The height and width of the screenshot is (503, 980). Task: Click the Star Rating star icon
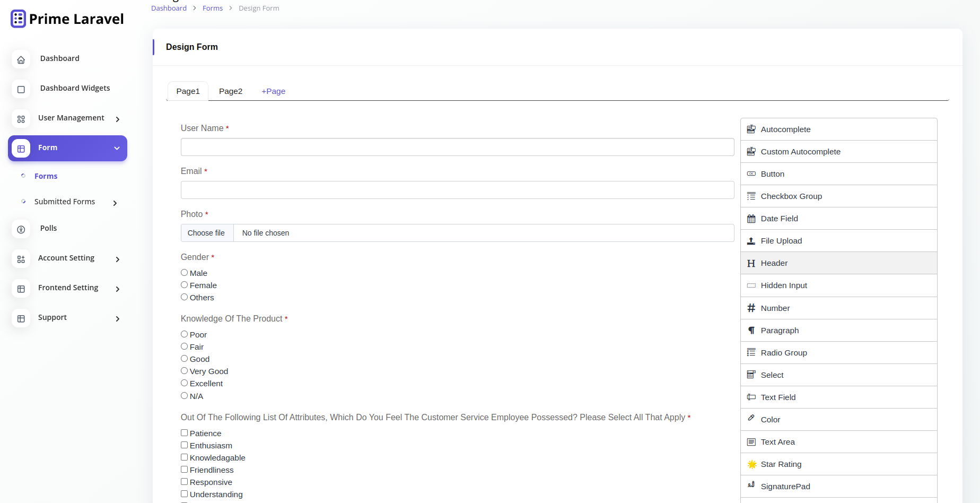pos(751,464)
